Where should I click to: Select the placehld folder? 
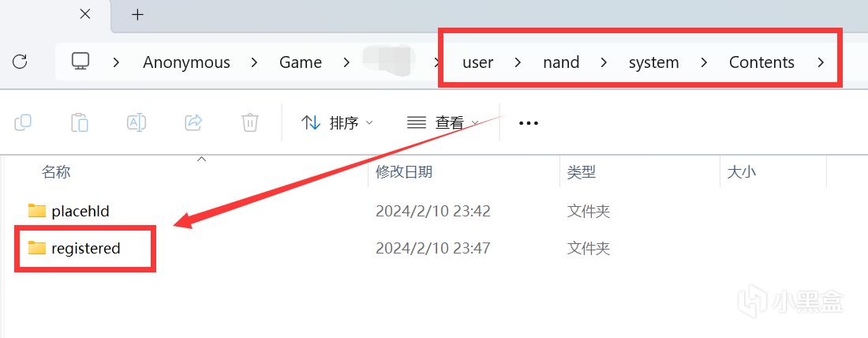click(x=80, y=211)
